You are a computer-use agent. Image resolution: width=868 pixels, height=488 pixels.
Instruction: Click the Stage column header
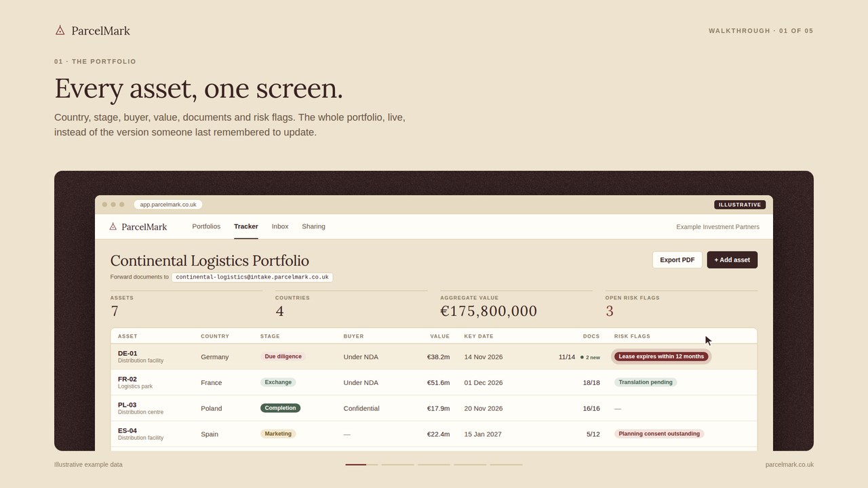coord(270,336)
